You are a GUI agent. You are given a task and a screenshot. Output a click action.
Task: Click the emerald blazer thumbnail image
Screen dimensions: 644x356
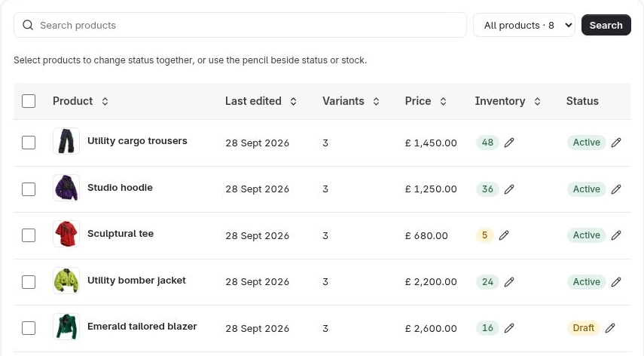coord(66,327)
